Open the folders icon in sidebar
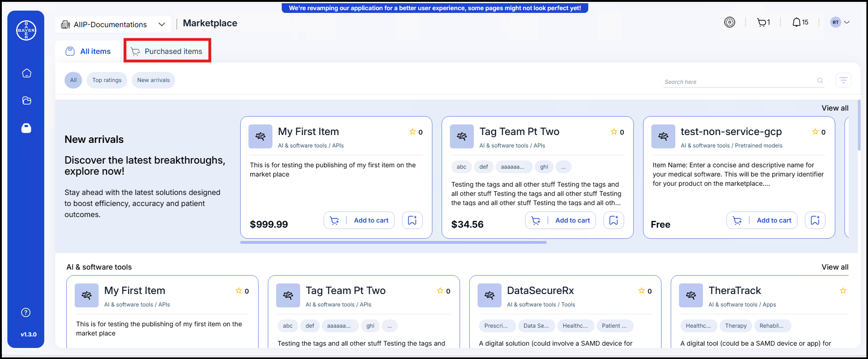 (x=27, y=100)
